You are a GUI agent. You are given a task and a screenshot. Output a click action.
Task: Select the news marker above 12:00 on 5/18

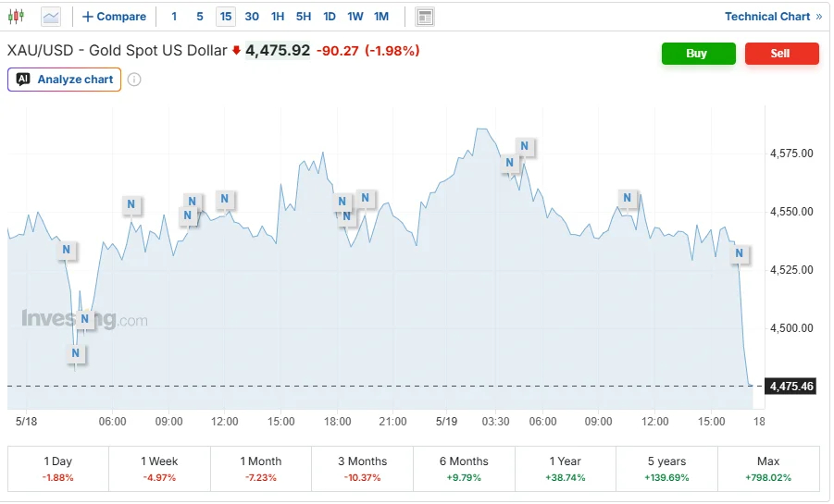coord(224,199)
